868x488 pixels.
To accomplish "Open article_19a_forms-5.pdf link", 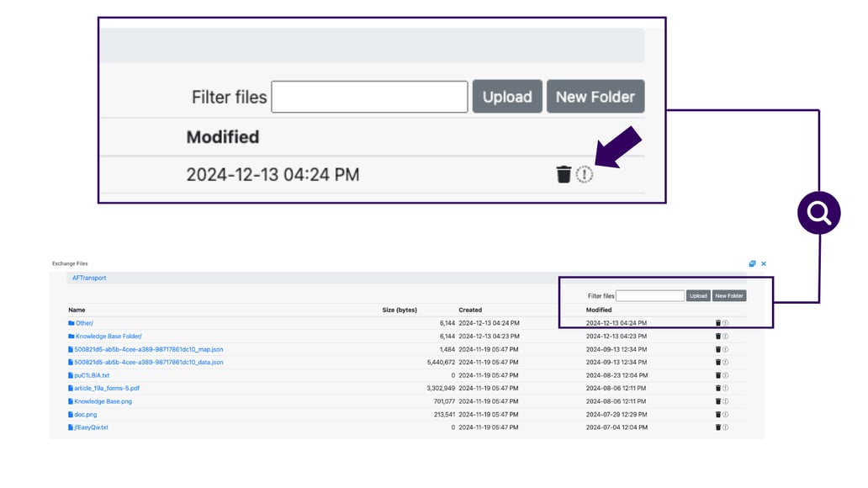I will [x=107, y=388].
